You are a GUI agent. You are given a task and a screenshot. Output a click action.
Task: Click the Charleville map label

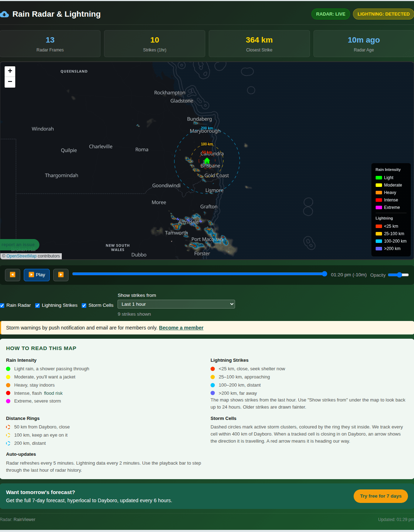101,146
